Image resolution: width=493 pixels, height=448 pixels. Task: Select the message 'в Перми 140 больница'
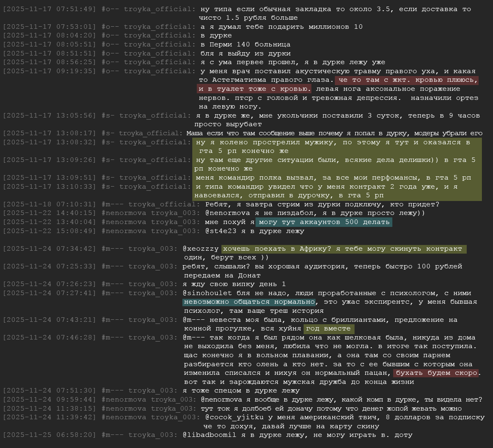(246, 44)
